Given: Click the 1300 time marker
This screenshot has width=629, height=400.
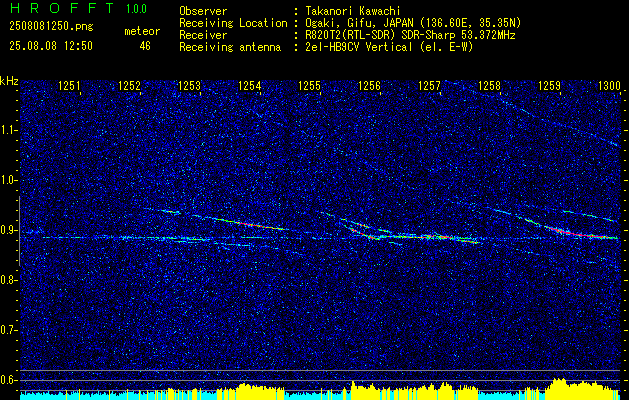Looking at the screenshot, I should pyautogui.click(x=609, y=86).
